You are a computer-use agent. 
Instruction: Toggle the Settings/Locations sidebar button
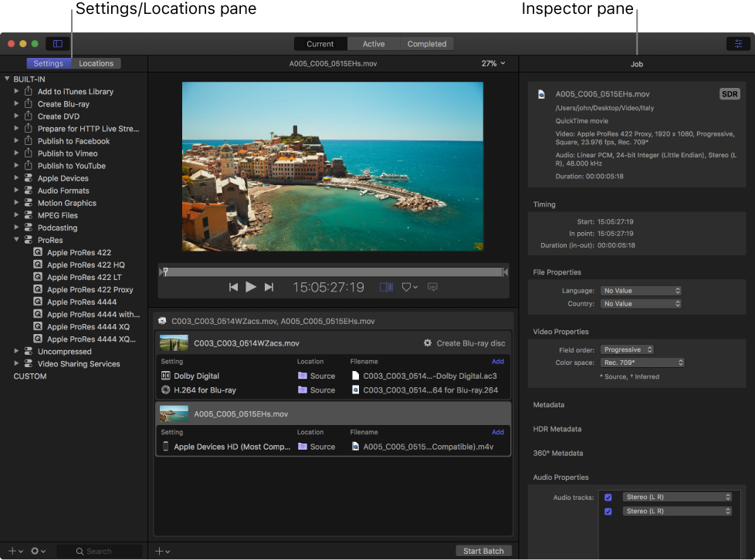click(57, 44)
